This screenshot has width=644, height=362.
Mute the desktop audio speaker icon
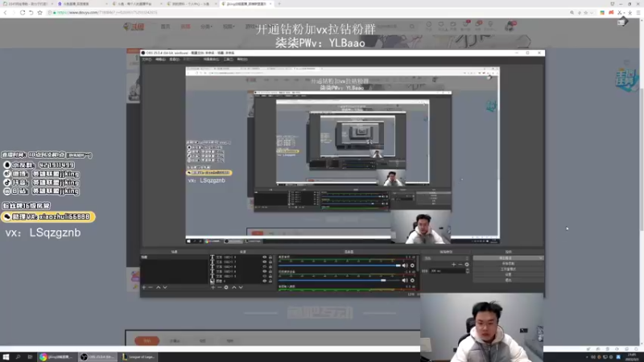[x=405, y=265]
